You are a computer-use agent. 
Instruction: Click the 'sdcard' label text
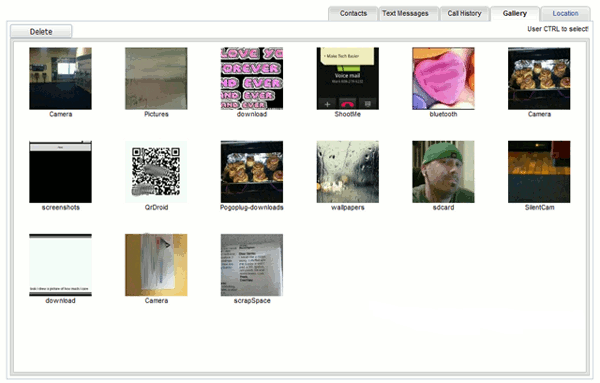tap(443, 207)
